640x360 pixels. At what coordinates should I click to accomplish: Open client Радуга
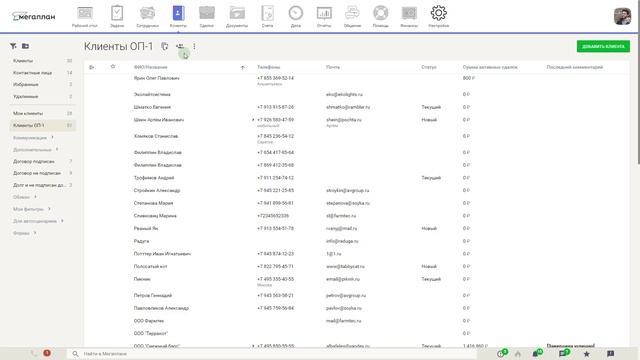point(141,241)
